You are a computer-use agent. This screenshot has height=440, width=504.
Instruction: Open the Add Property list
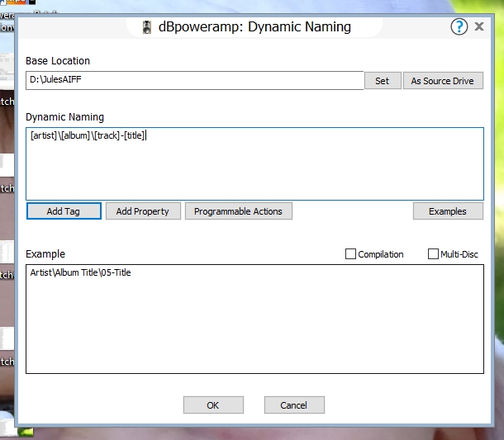(142, 211)
